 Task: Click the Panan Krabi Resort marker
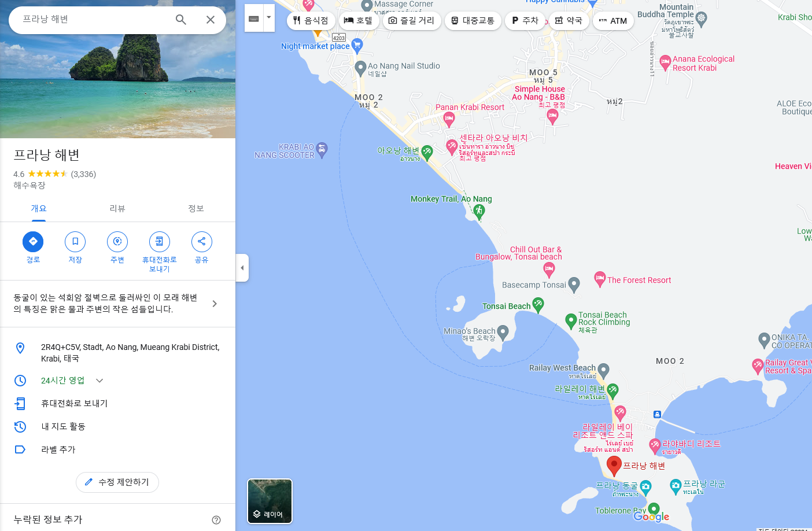(x=449, y=119)
